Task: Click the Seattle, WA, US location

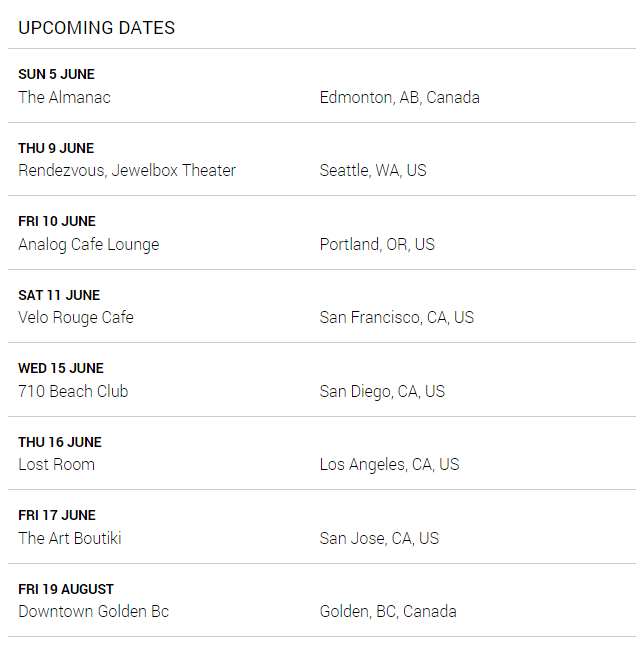Action: [373, 170]
